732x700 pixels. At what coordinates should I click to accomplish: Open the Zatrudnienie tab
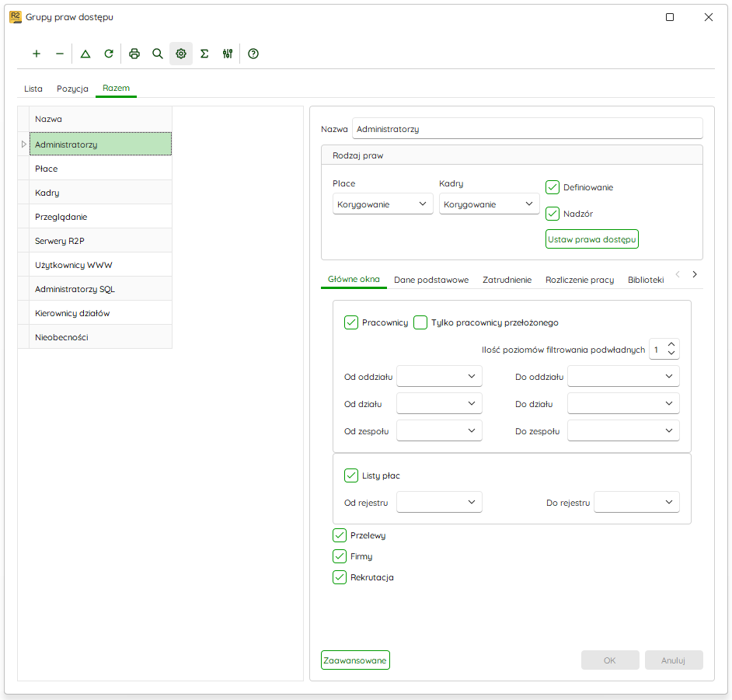click(507, 280)
